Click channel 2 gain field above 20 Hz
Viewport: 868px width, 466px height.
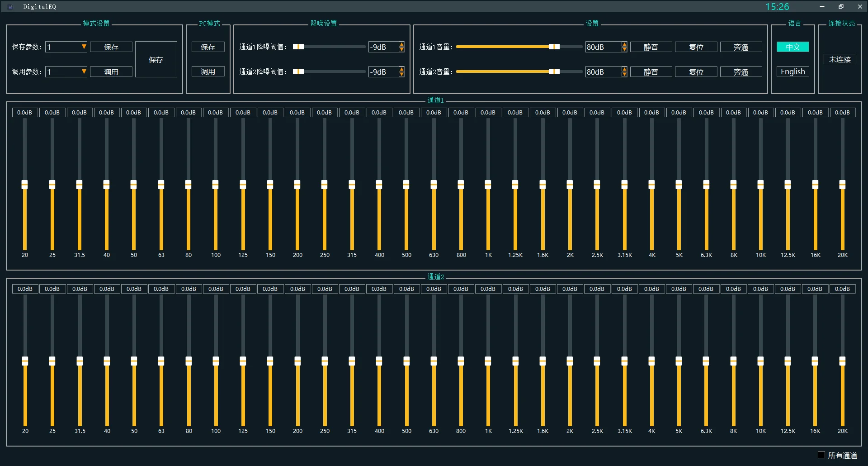25,289
